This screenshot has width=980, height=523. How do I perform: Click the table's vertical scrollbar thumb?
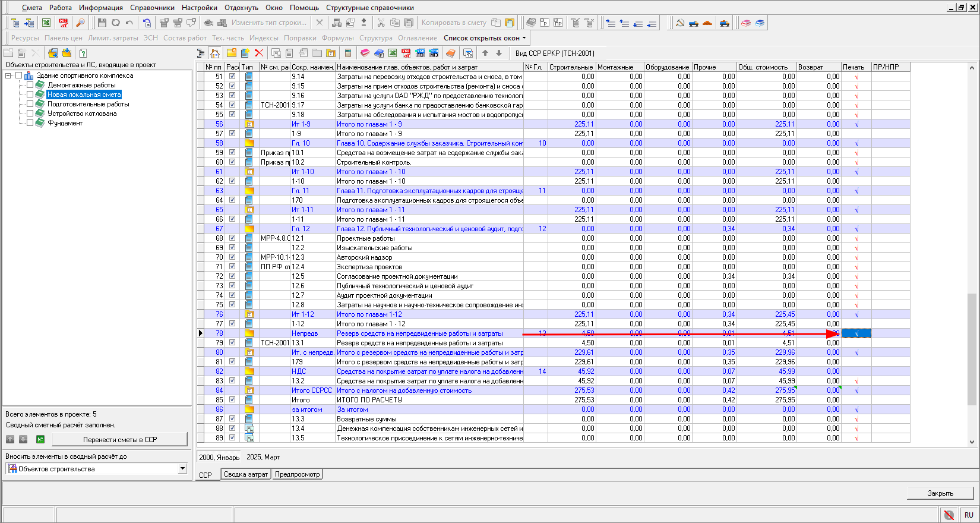click(972, 351)
